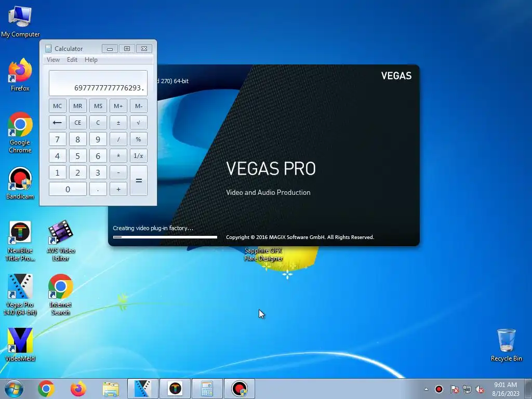Click the network tray icon
The width and height of the screenshot is (532, 399).
[x=467, y=389]
